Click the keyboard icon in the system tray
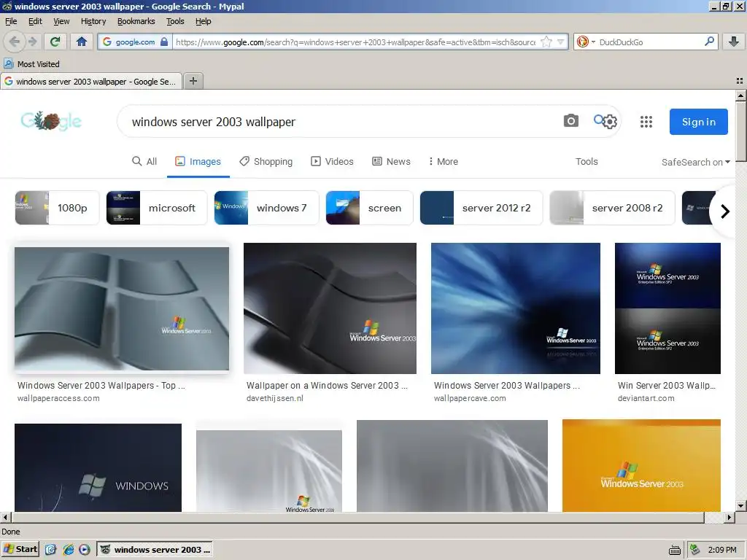 675,551
